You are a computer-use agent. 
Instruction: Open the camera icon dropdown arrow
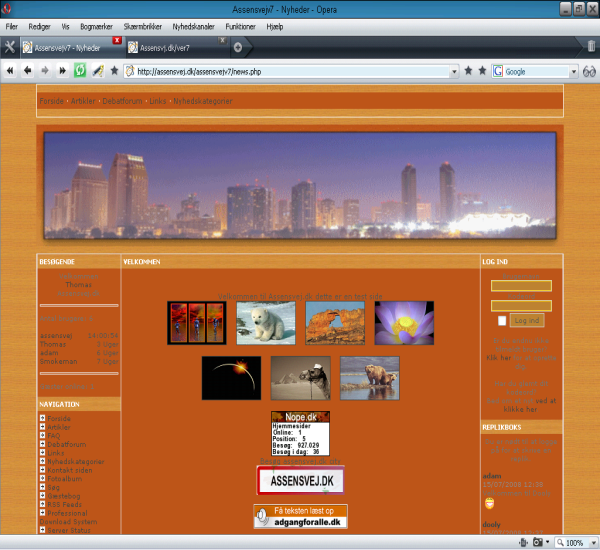pos(548,542)
